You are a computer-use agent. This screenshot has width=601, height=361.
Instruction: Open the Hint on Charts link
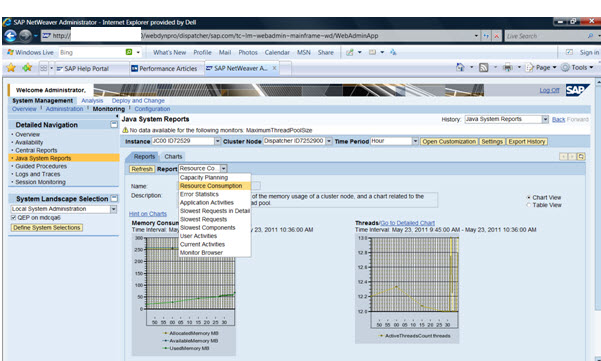[148, 214]
